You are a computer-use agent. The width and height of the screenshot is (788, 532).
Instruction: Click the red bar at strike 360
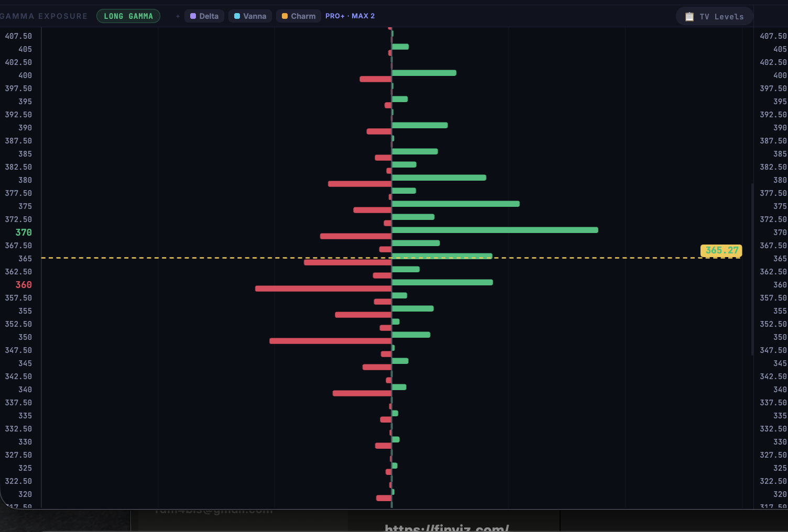(x=323, y=289)
